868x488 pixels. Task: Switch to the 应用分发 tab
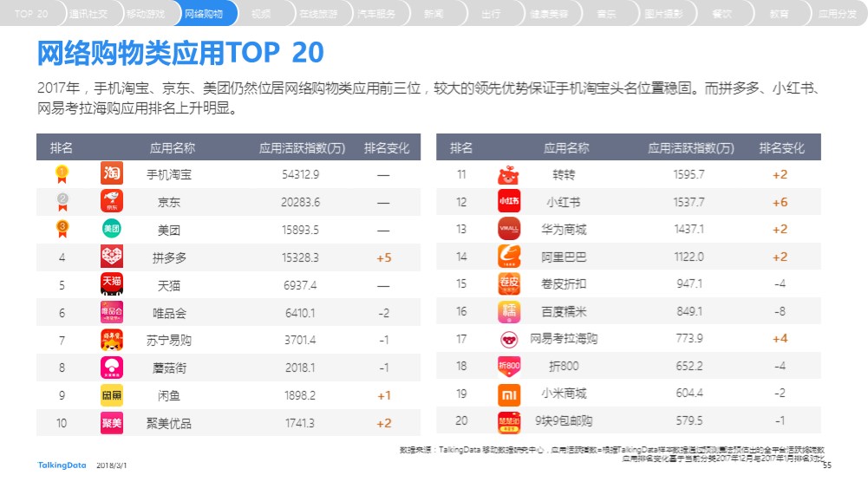(x=838, y=14)
